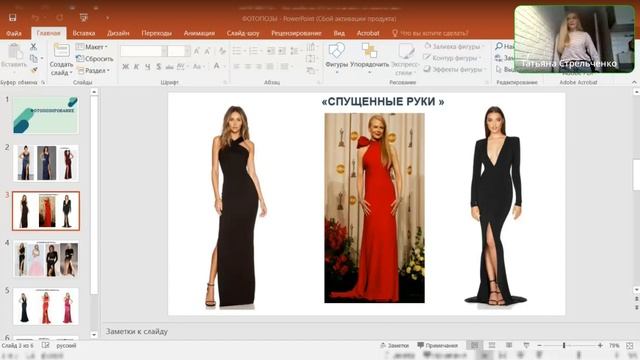Center the text alignment
640x360 pixels.
click(248, 67)
